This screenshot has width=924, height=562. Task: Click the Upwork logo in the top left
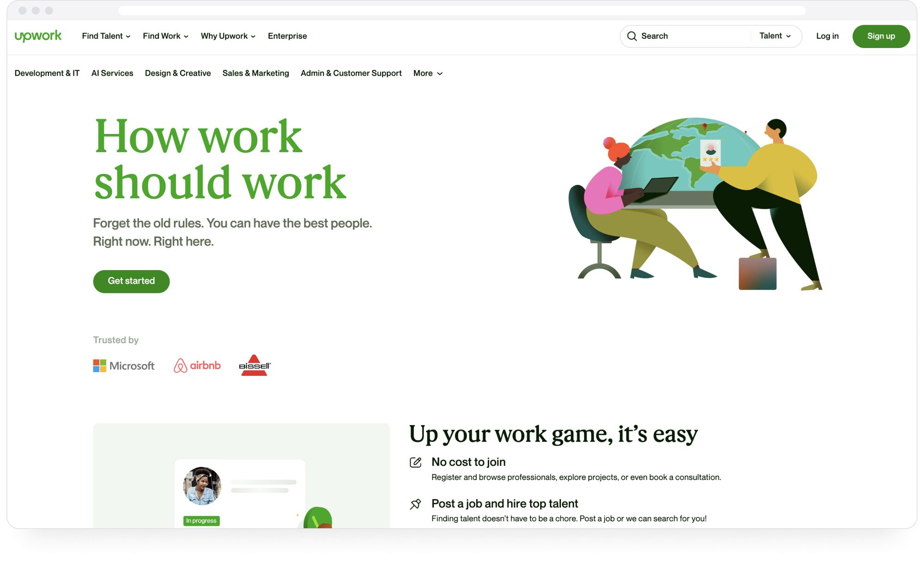(37, 36)
